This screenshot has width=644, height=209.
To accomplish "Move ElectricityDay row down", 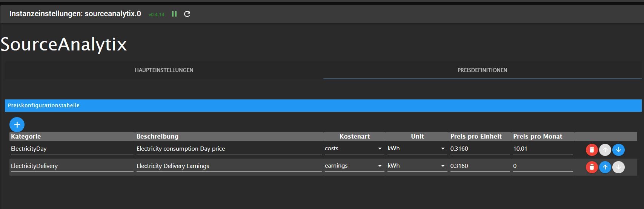I will (618, 150).
